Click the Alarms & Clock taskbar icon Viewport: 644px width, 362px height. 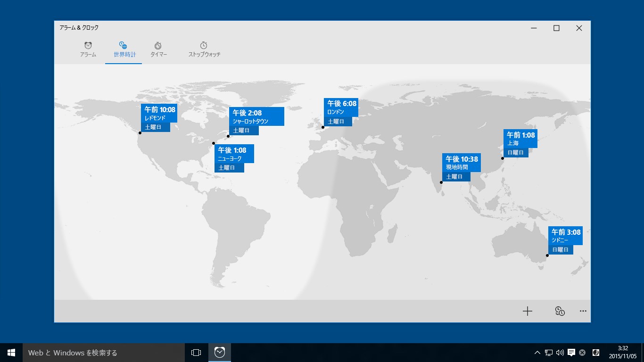(x=219, y=352)
